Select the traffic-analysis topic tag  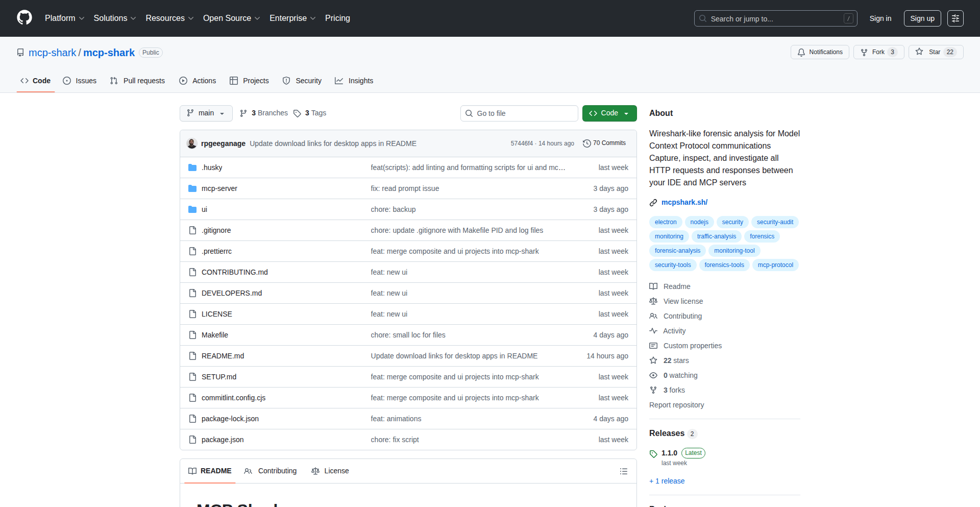pos(716,236)
